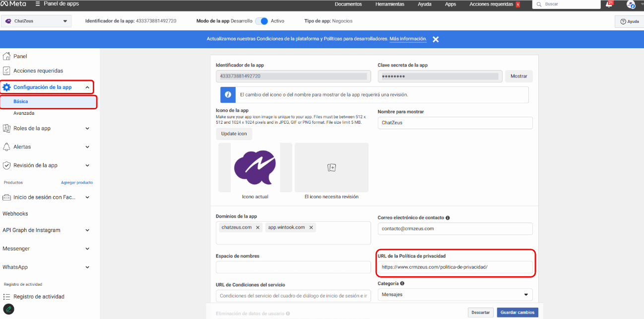This screenshot has height=319, width=644.
Task: Expand the WhatsApp product menu
Action: click(x=87, y=267)
